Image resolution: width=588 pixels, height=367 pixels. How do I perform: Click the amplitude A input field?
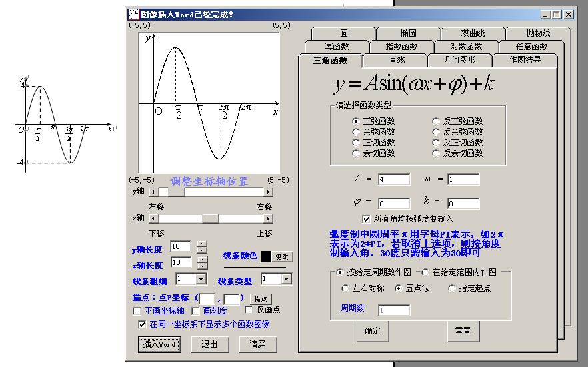(x=393, y=179)
